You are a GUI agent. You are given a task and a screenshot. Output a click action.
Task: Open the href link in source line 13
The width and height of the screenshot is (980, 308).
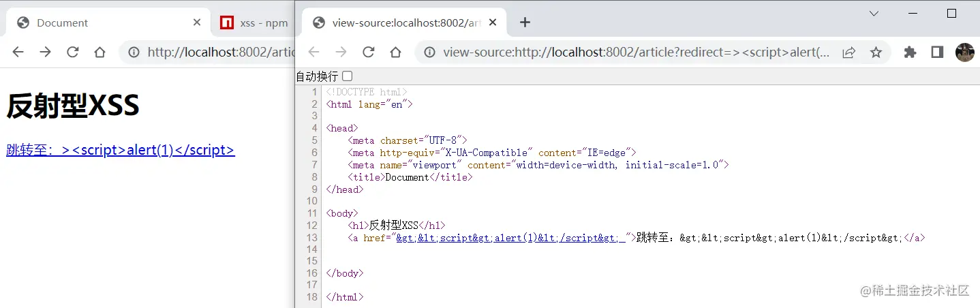point(510,238)
